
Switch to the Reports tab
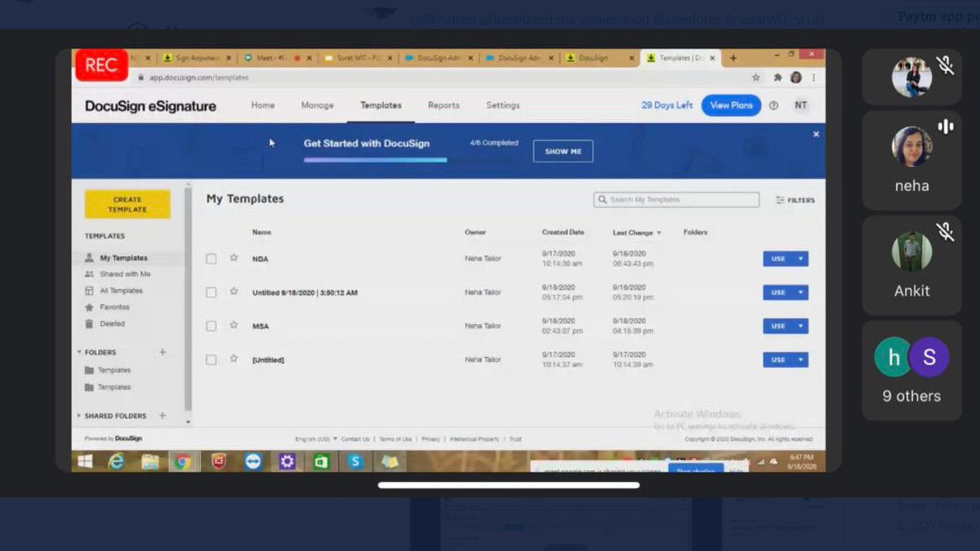443,105
